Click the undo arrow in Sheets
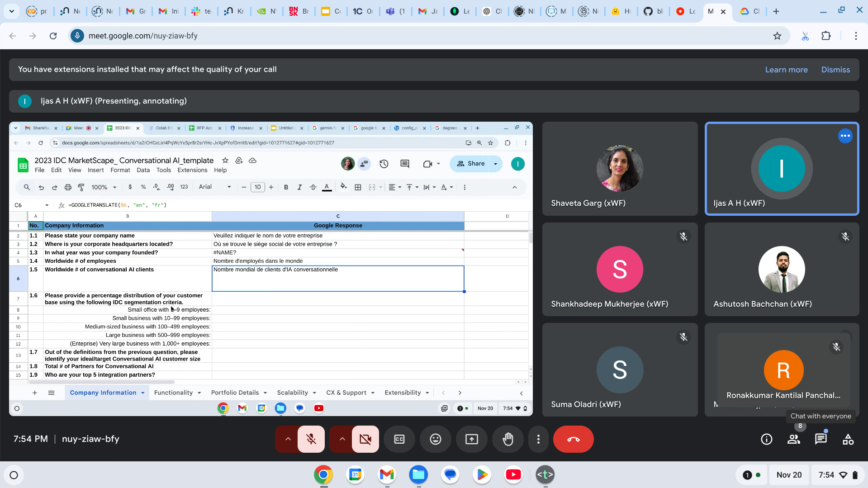This screenshot has width=868, height=488. pyautogui.click(x=41, y=187)
